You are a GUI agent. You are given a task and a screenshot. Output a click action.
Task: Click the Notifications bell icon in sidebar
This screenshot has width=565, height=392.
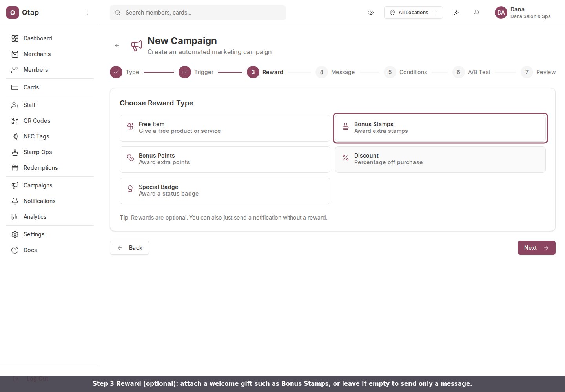click(15, 201)
